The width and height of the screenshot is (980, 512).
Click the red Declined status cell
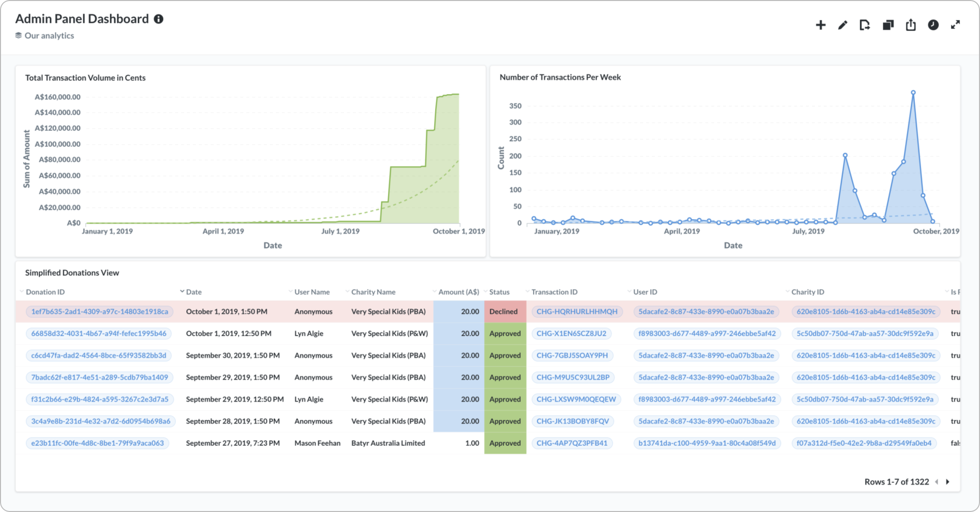tap(505, 311)
